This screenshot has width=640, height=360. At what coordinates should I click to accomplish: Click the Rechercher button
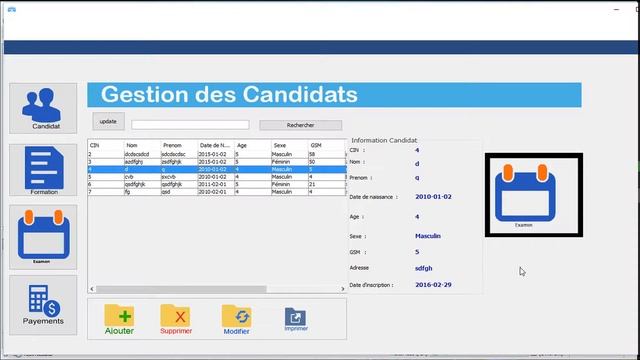[x=300, y=125]
